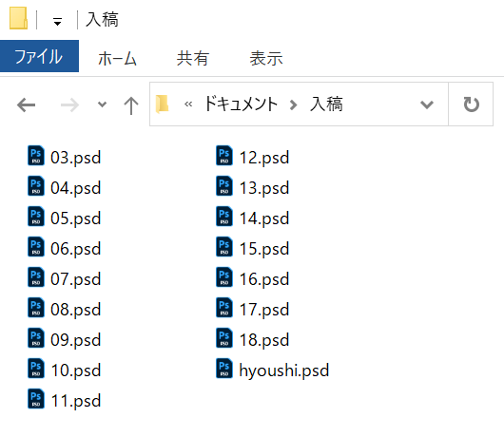
Task: Select the file name hyoushi.psd
Action: (x=284, y=370)
